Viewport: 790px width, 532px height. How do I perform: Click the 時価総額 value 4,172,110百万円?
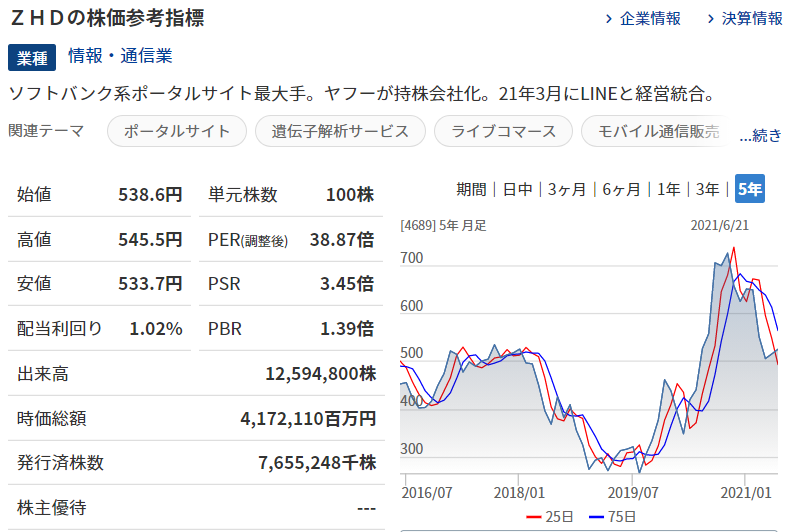pos(308,418)
